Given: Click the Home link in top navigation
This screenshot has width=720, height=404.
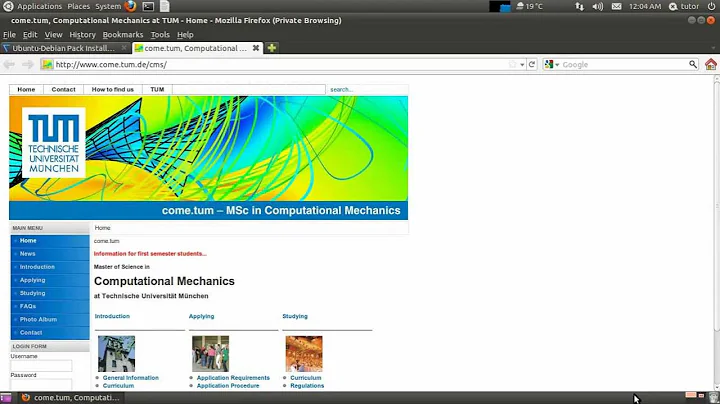Looking at the screenshot, I should [x=26, y=90].
